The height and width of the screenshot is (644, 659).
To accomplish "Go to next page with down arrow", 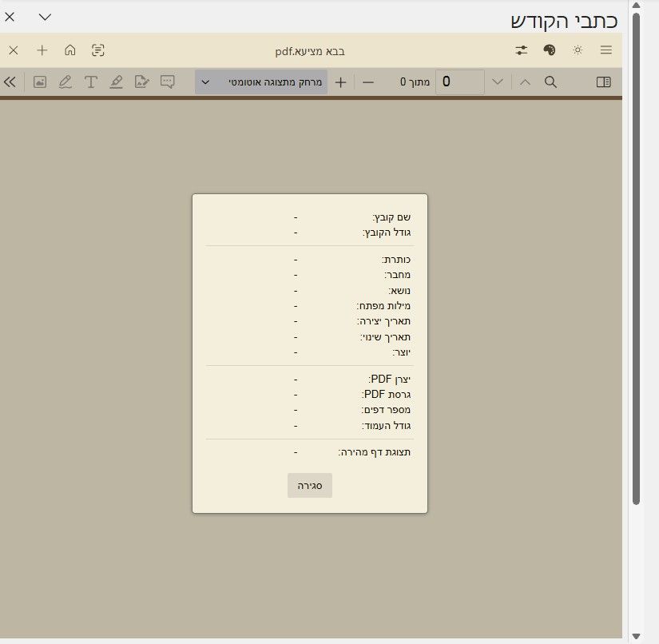I will (x=498, y=82).
